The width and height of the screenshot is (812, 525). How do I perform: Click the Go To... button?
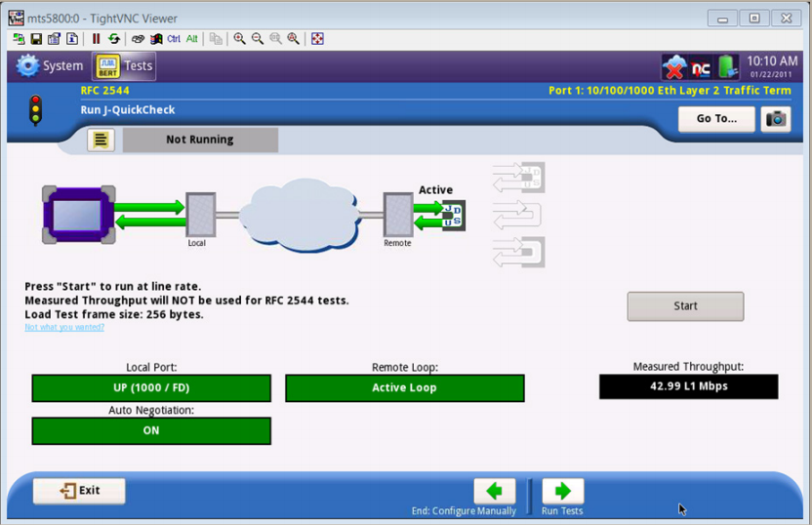pyautogui.click(x=716, y=119)
